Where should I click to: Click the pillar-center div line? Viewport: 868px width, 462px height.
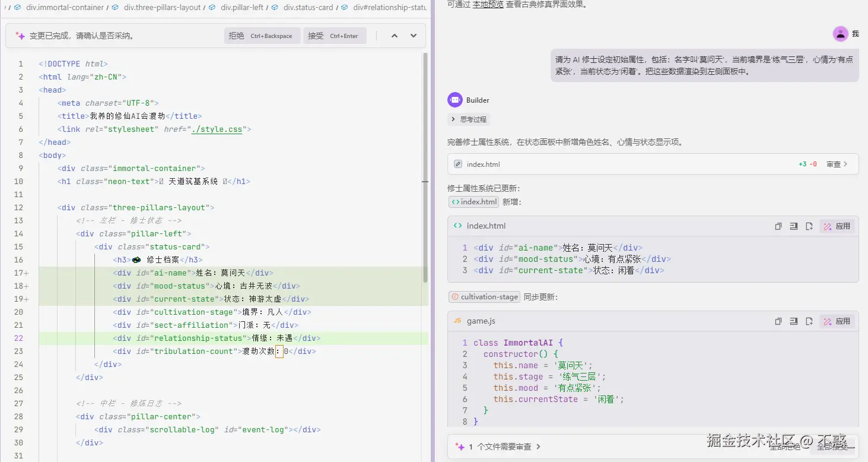tap(139, 416)
